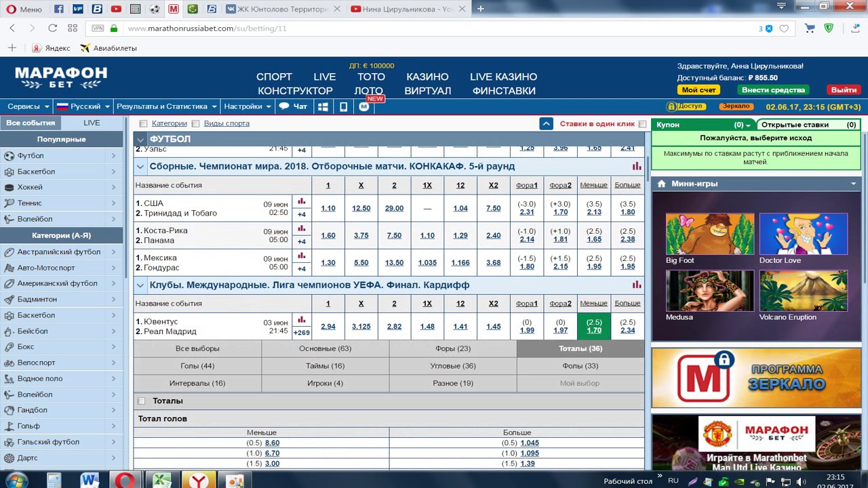Select the LIVE events tab

click(x=92, y=123)
